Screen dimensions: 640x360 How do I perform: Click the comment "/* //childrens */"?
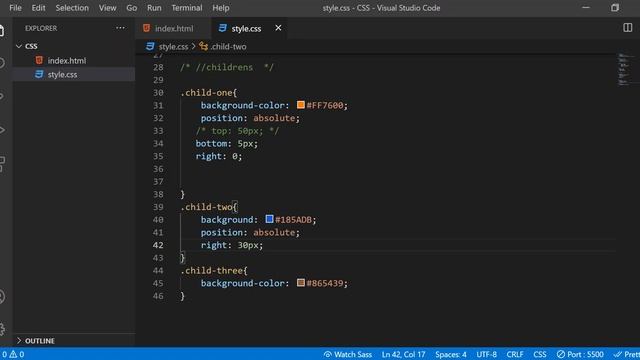click(227, 67)
